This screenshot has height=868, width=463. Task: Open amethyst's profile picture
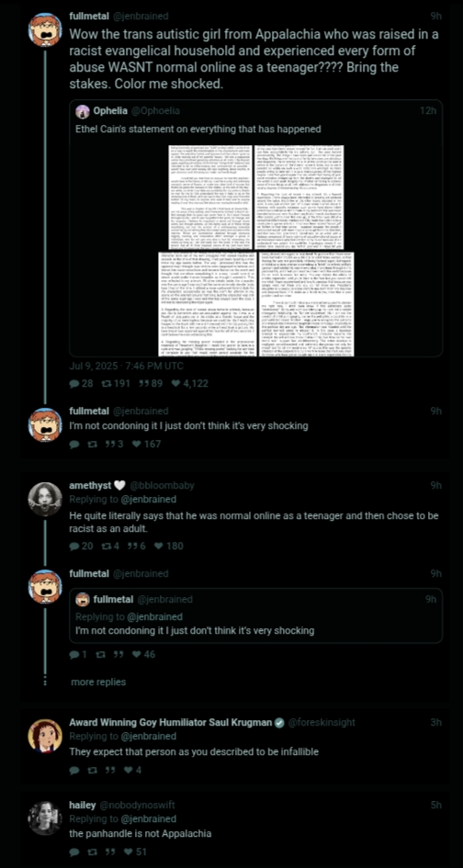45,499
